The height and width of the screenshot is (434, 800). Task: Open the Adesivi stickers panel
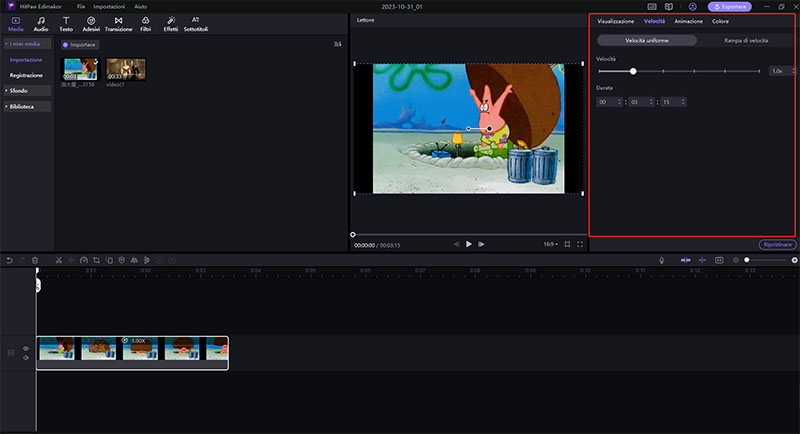(x=91, y=24)
